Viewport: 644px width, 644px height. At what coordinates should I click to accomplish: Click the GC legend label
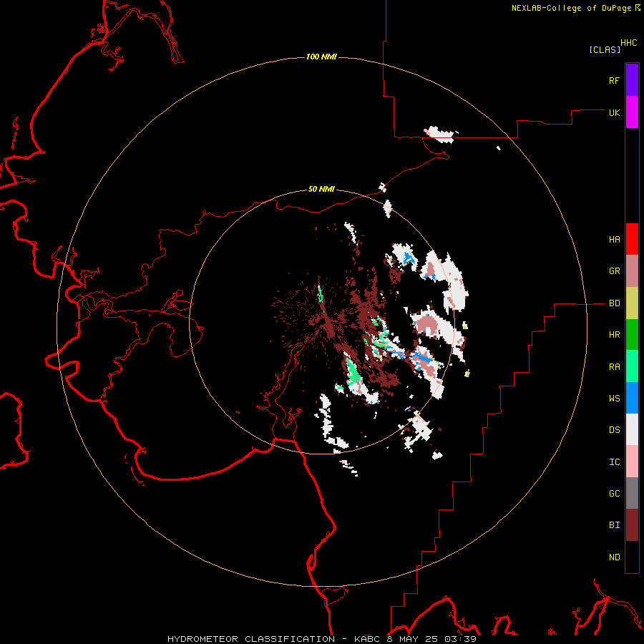pyautogui.click(x=614, y=493)
